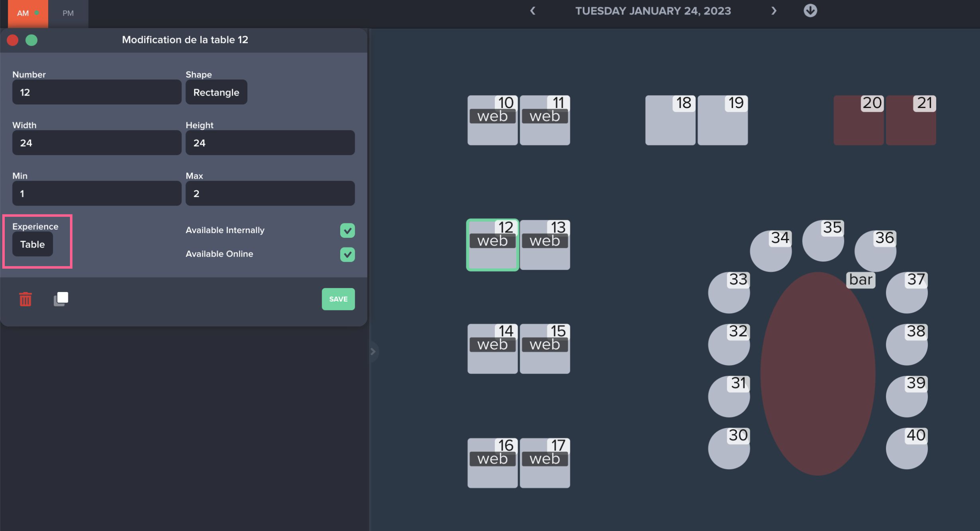This screenshot has width=980, height=531.
Task: Click the green circle in panel header
Action: [x=31, y=40]
